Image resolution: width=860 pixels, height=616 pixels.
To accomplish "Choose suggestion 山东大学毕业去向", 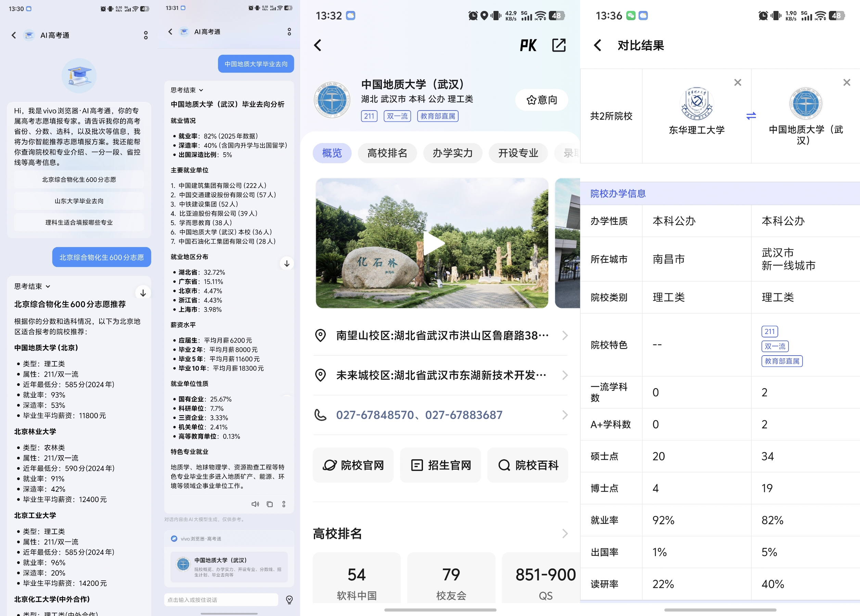I will coord(79,201).
